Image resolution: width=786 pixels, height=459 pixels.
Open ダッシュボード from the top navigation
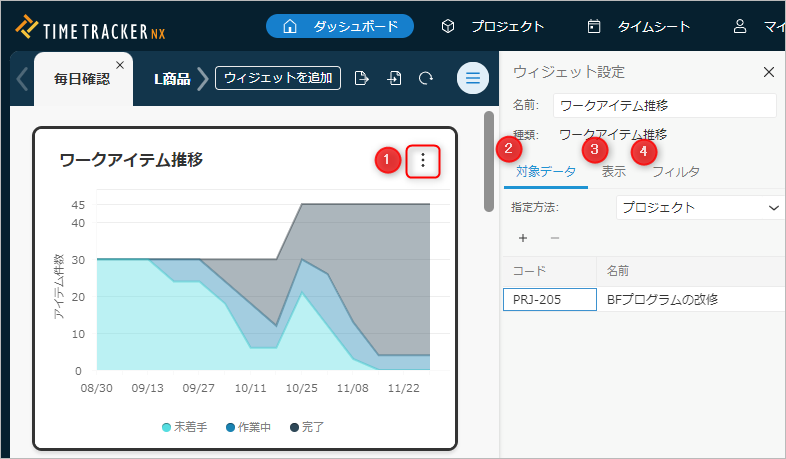point(340,26)
